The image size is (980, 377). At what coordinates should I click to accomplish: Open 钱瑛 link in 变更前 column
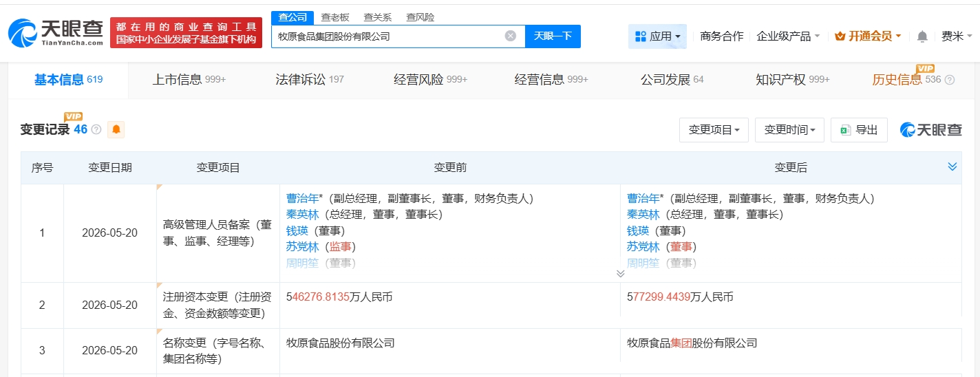click(x=297, y=230)
